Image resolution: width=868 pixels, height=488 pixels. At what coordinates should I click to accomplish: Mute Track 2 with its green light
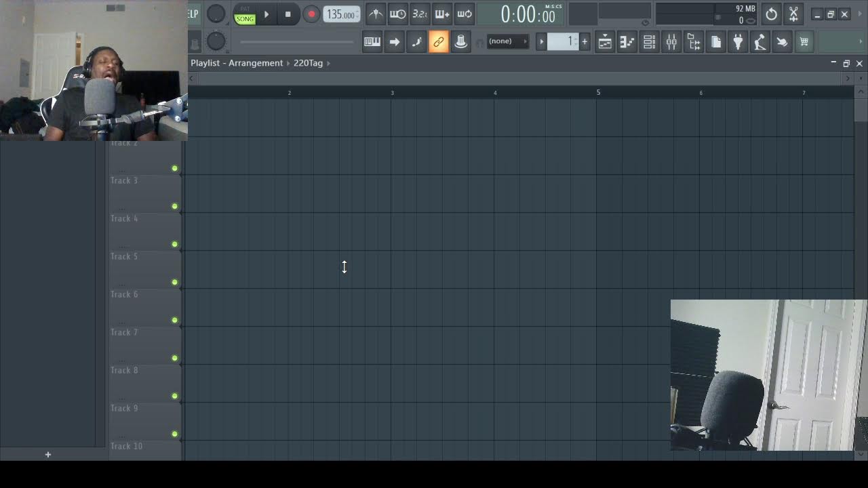click(x=174, y=168)
